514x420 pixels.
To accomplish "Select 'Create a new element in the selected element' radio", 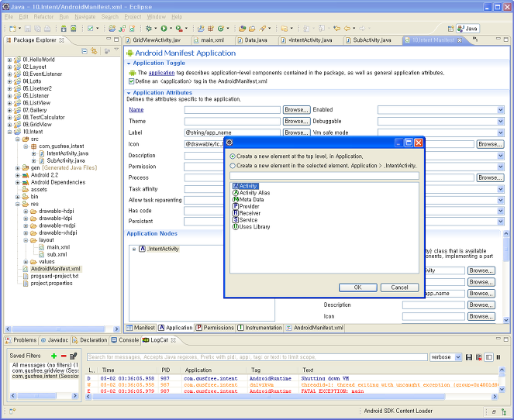I will 233,166.
